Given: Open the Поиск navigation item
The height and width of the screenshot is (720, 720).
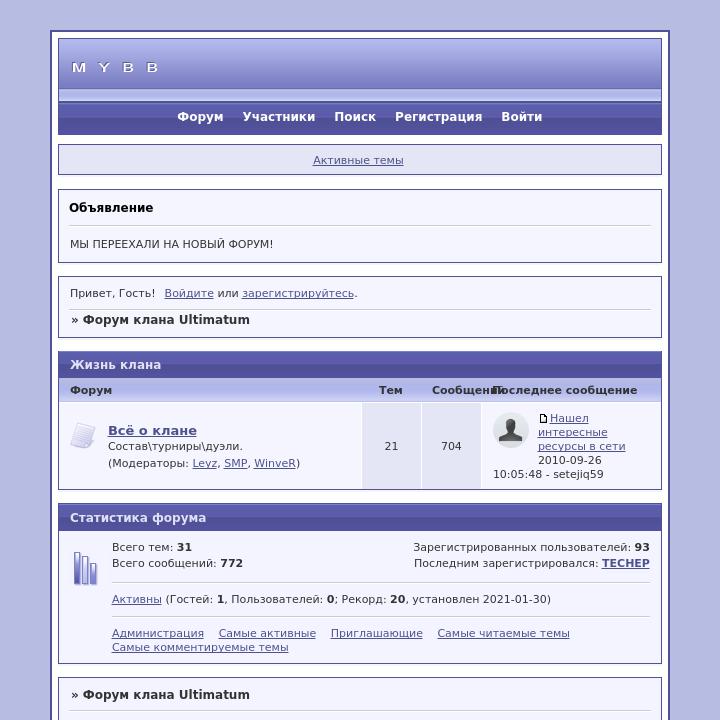Looking at the screenshot, I should [x=355, y=117].
